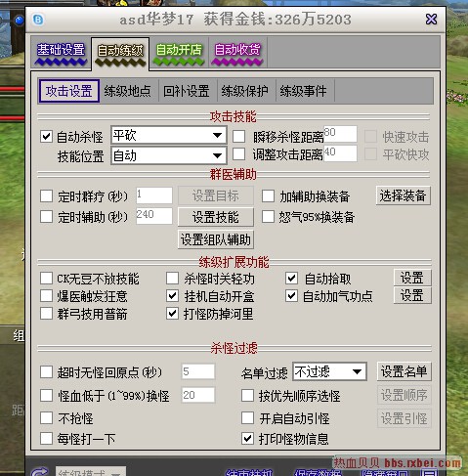Close the asd华梦17 window with X
Image resolution: width=468 pixels, height=476 pixels.
pos(431,20)
